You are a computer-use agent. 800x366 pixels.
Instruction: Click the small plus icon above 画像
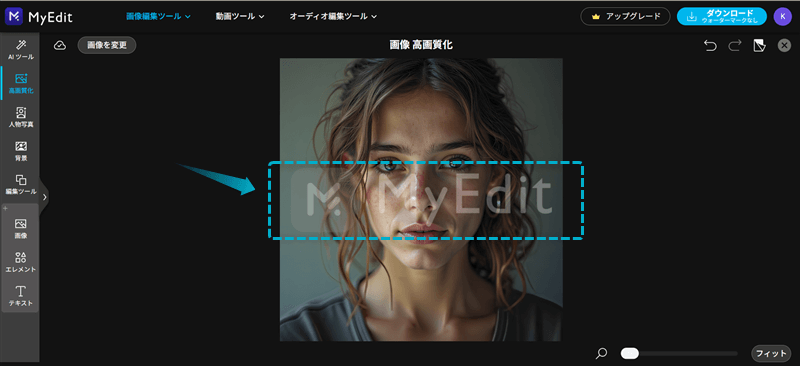(6, 208)
